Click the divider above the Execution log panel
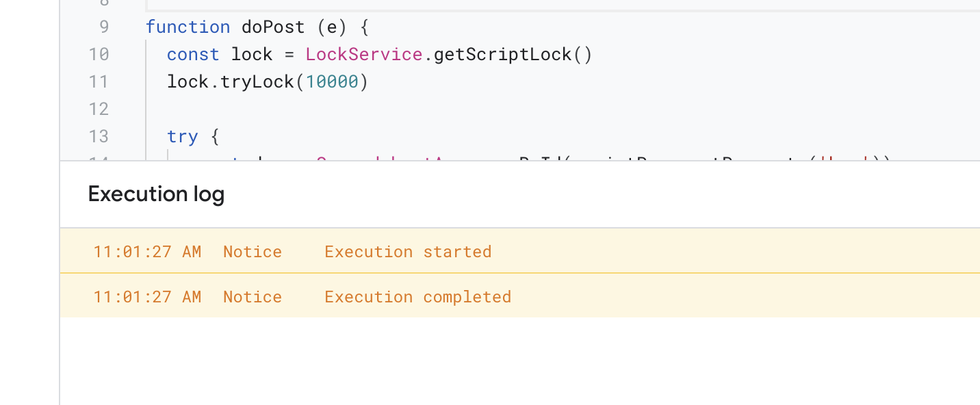This screenshot has height=405, width=980. coord(520,161)
